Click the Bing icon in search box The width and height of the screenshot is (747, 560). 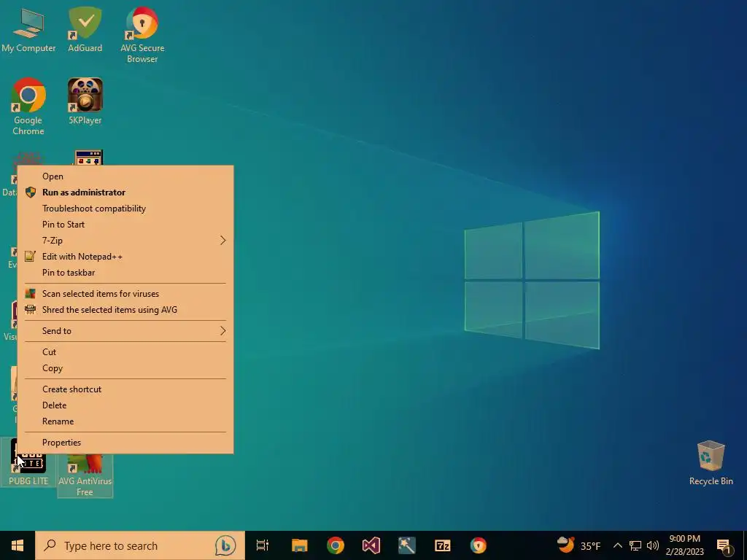[x=225, y=545]
